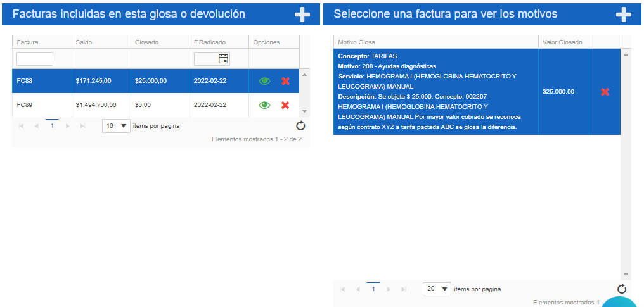This screenshot has width=644, height=307.
Task: Delete invoice FC88 with red X
Action: tap(285, 81)
